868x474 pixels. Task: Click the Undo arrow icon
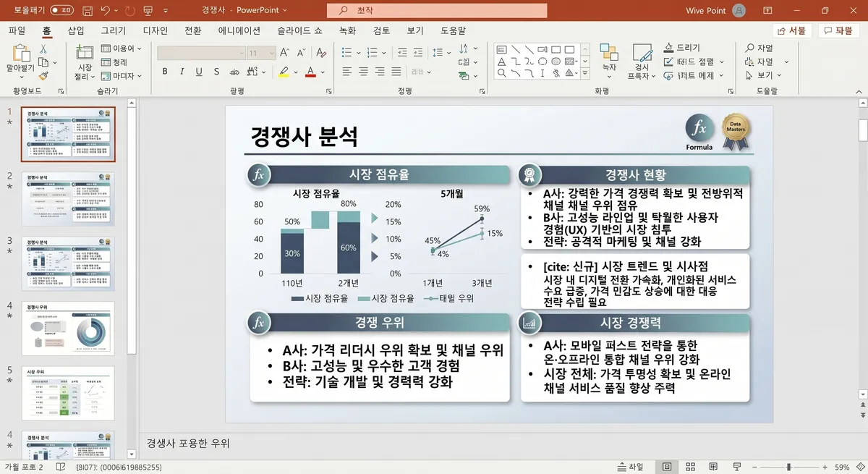106,11
